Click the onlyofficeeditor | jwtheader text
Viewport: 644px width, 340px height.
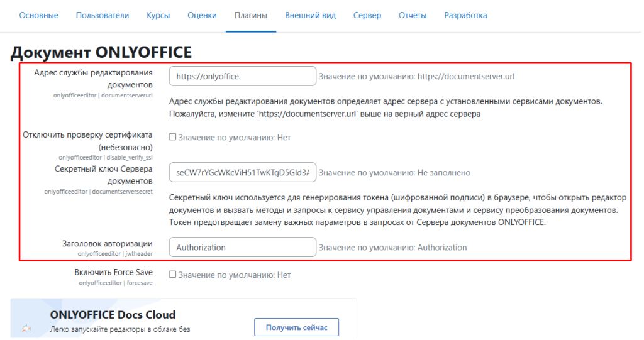(115, 254)
